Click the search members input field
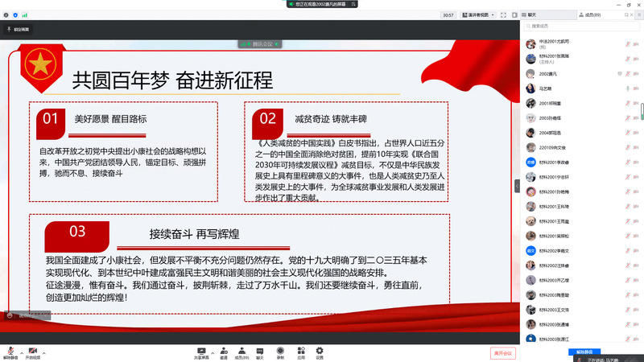 581,27
